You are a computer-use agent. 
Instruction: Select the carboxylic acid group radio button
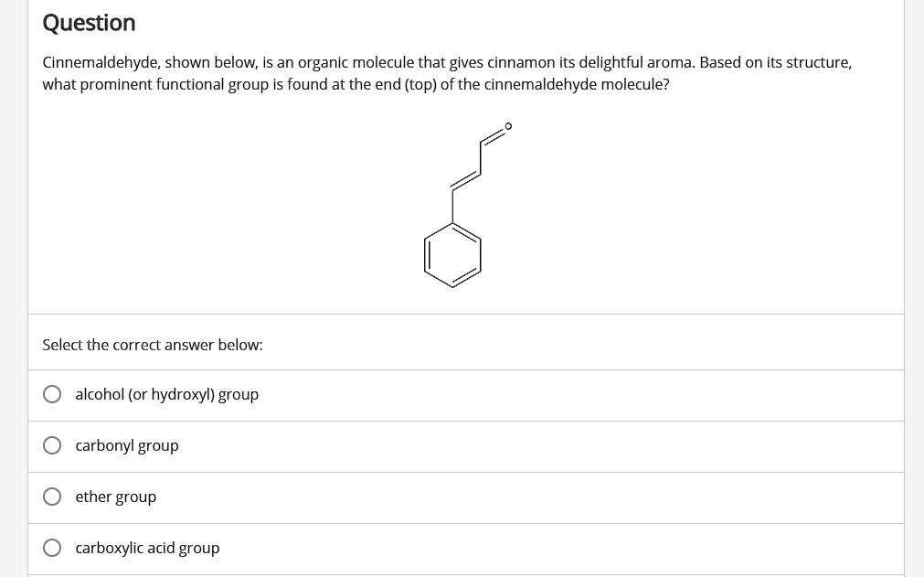coord(52,547)
